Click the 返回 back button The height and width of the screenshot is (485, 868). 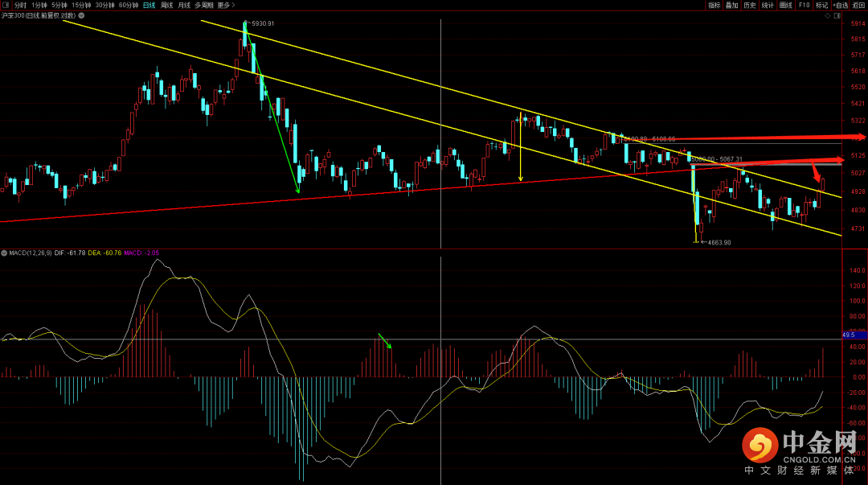click(x=858, y=5)
